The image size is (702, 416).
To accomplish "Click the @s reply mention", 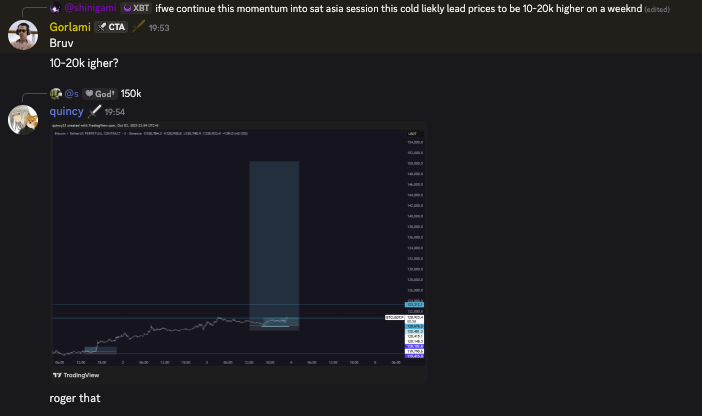I will [72, 94].
